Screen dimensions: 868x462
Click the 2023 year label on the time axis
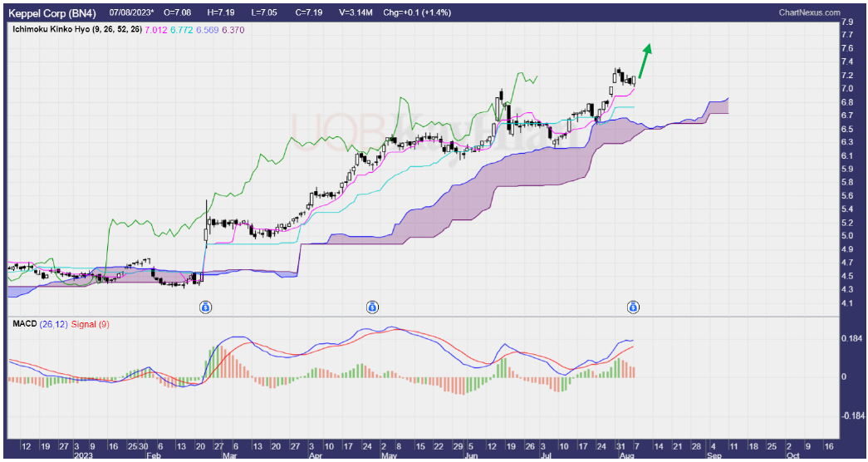click(82, 455)
